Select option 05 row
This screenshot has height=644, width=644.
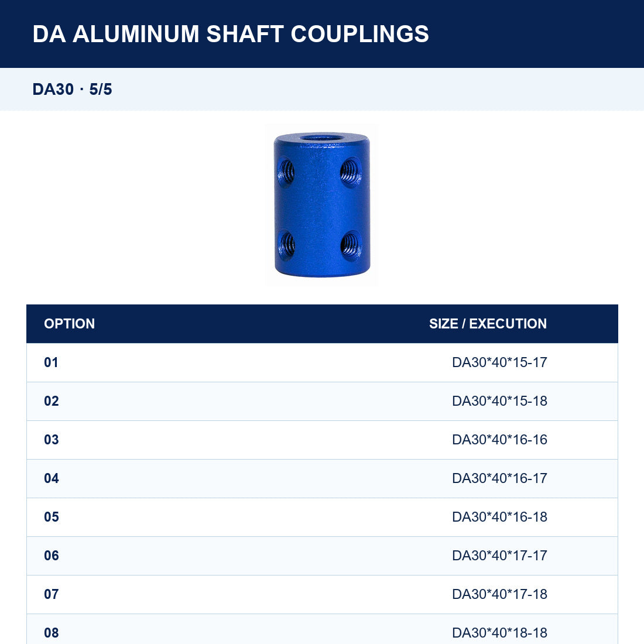point(322,517)
